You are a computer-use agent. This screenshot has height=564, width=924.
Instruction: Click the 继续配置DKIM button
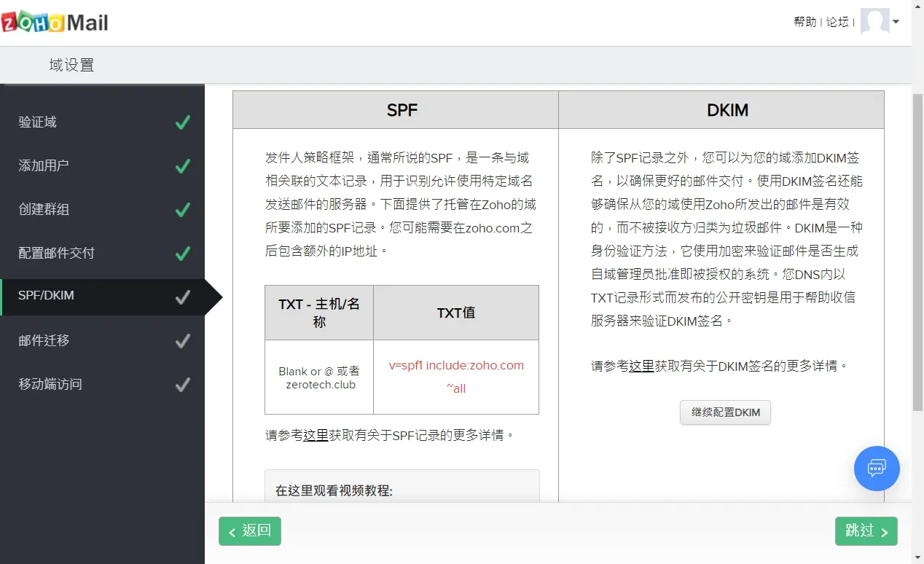(725, 412)
